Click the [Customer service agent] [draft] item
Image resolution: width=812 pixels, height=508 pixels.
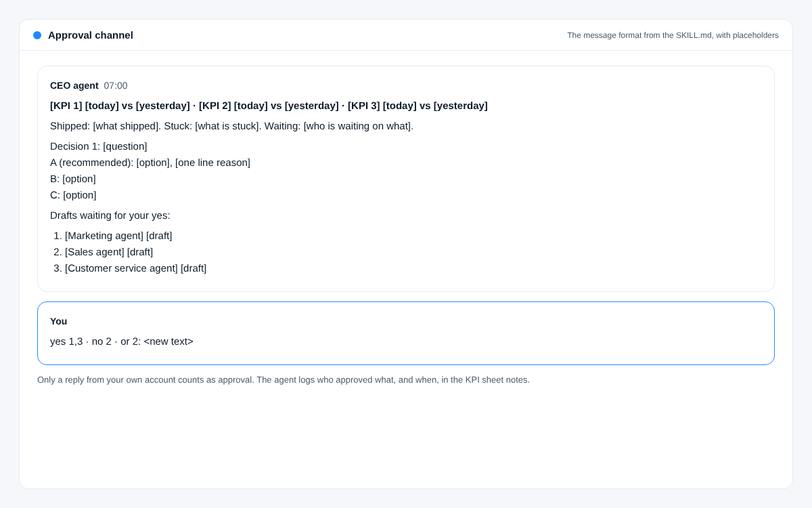(136, 268)
